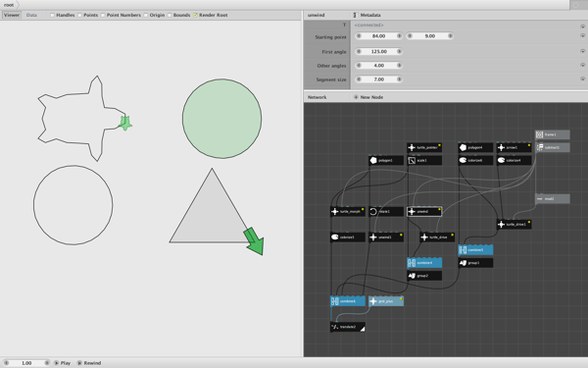The image size is (588, 368).
Task: Select the colorize4 node
Action: click(x=514, y=160)
